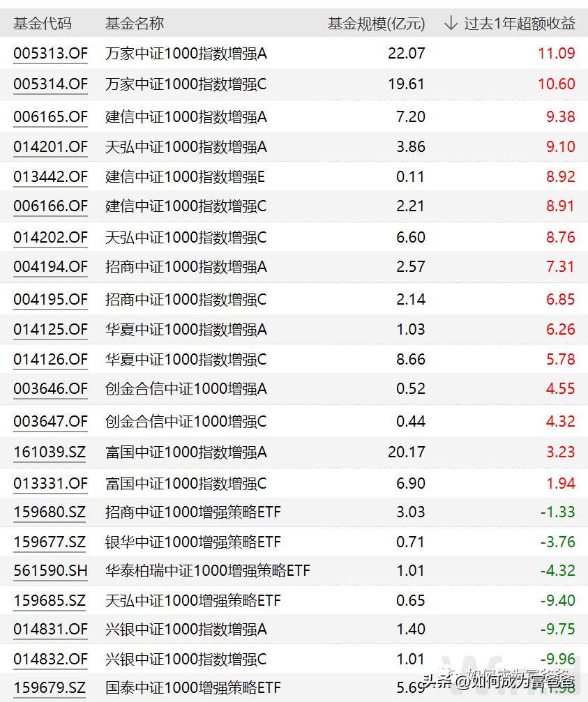Click the excess return value 10.60
Viewport: 588px width, 702px height.
[556, 84]
